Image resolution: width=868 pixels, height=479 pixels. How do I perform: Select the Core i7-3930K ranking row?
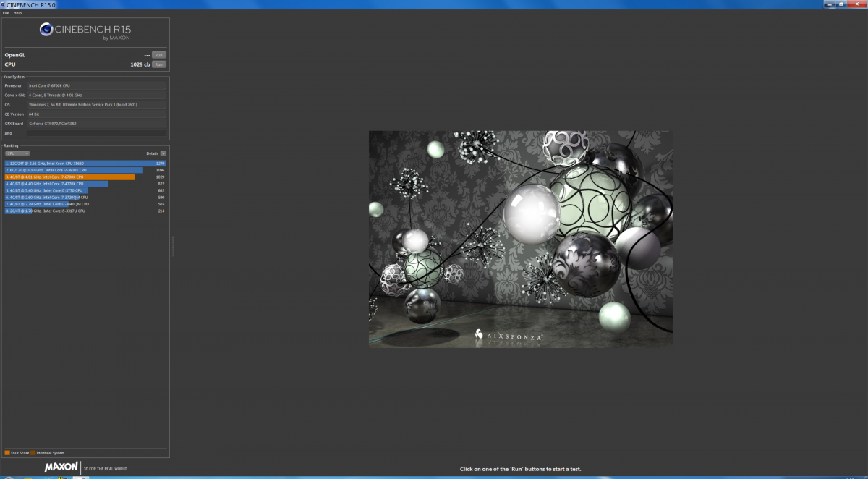(x=85, y=170)
